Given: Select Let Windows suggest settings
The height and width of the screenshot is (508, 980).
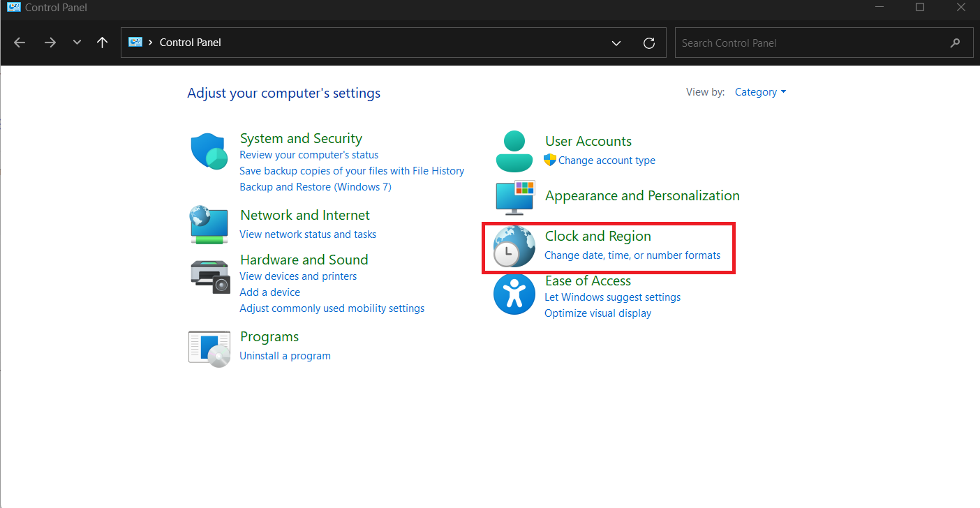Looking at the screenshot, I should coord(612,297).
